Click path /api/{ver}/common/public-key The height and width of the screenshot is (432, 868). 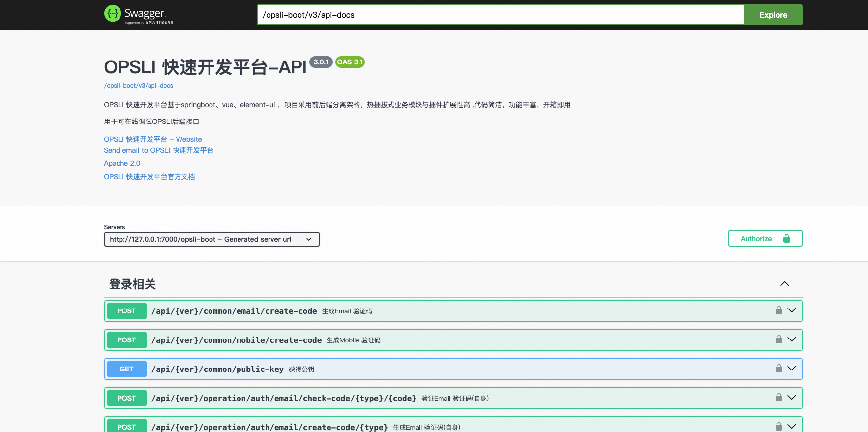[217, 369]
